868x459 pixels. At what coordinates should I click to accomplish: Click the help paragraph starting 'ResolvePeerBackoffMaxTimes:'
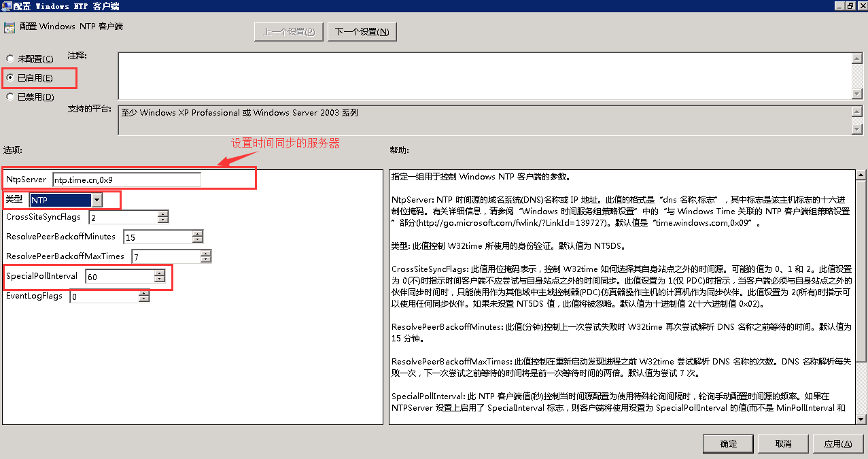click(x=621, y=367)
